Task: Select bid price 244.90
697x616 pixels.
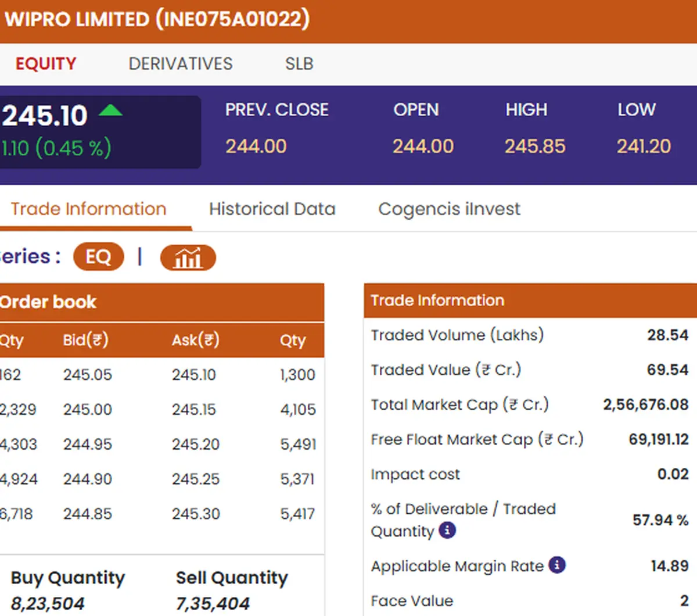Action: [x=87, y=479]
